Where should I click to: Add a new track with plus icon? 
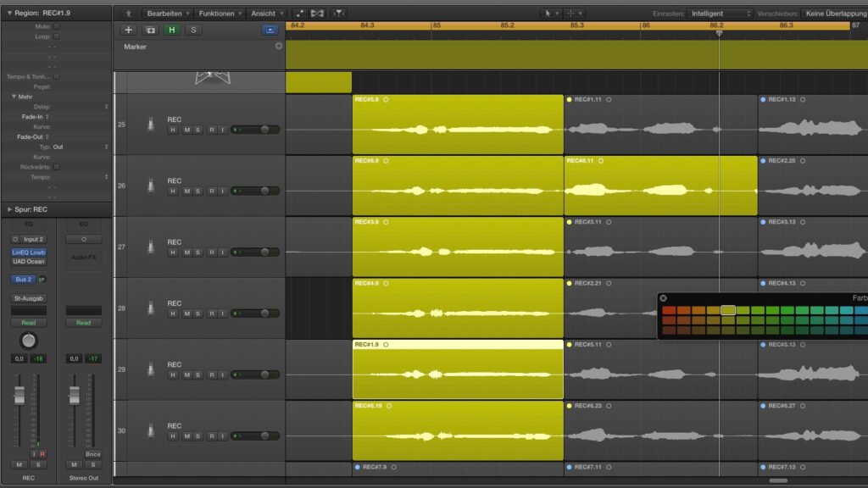tap(129, 30)
